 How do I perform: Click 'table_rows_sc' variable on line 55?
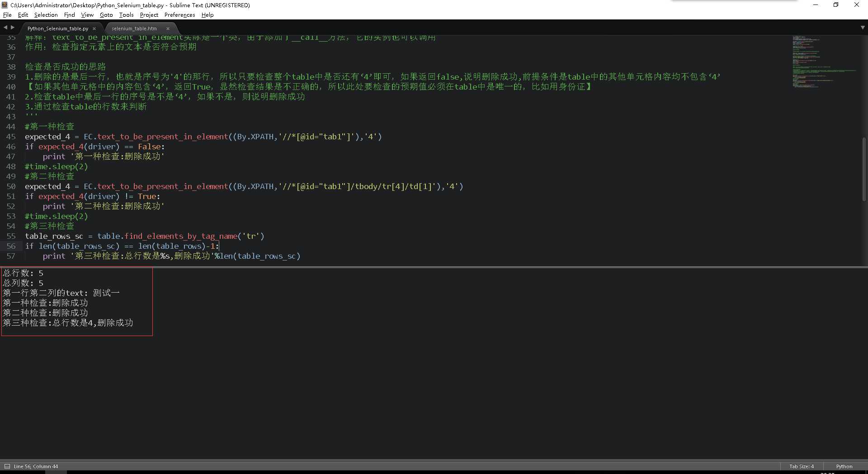pos(54,236)
